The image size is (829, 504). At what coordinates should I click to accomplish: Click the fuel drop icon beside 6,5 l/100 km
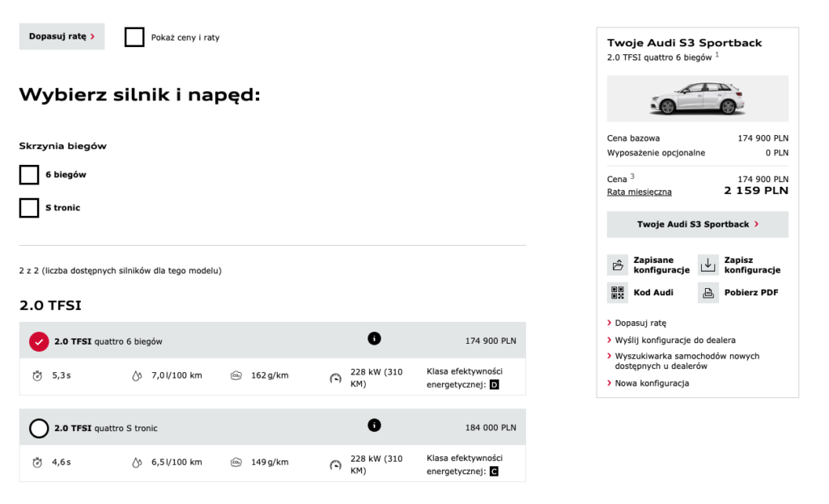[x=137, y=463]
